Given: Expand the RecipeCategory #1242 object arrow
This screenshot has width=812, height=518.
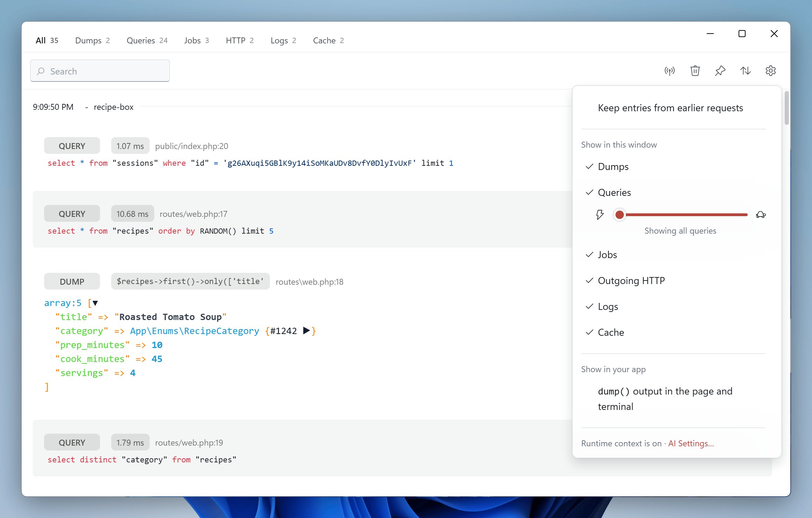Looking at the screenshot, I should (306, 331).
